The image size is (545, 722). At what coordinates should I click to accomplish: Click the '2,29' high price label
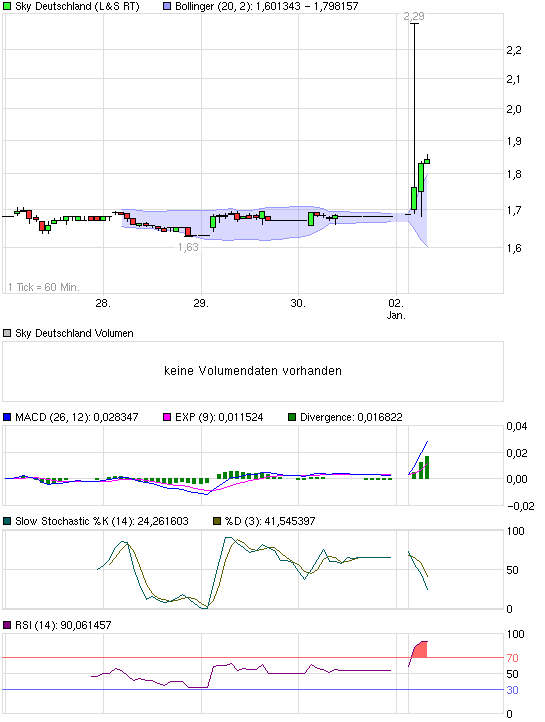tap(414, 17)
